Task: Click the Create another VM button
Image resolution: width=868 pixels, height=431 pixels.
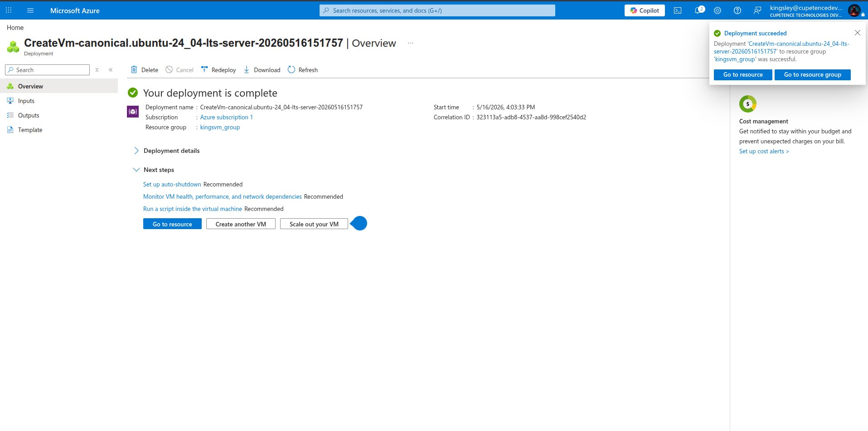Action: pos(241,224)
